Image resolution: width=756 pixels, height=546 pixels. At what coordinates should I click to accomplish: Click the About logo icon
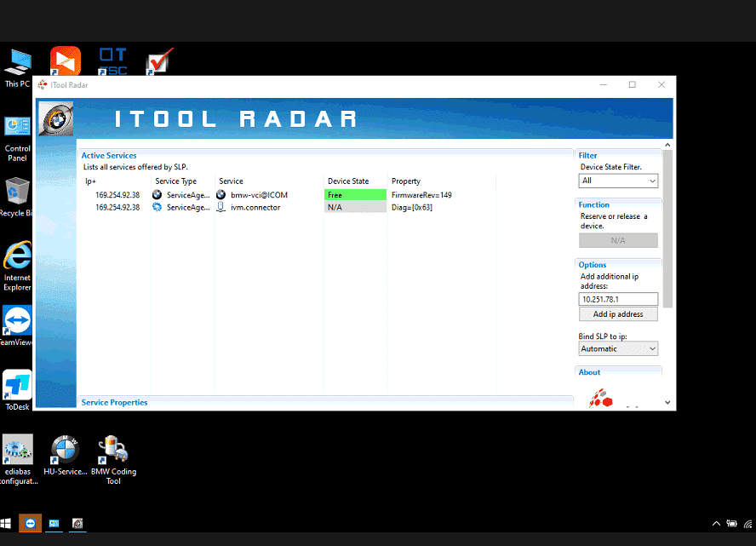[601, 399]
